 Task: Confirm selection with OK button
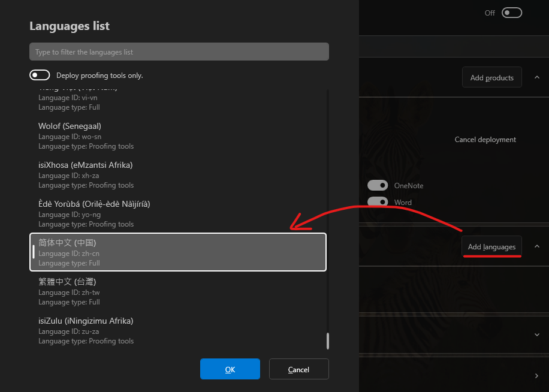[x=230, y=369]
